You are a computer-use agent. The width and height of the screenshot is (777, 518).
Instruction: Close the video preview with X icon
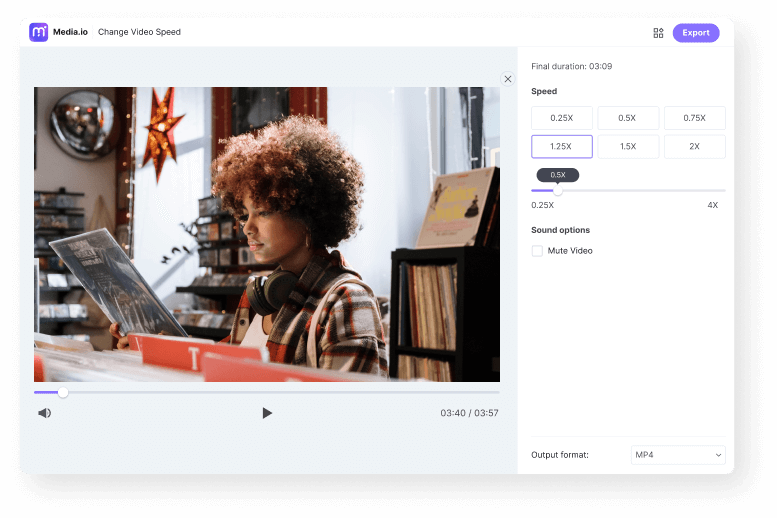[x=508, y=79]
